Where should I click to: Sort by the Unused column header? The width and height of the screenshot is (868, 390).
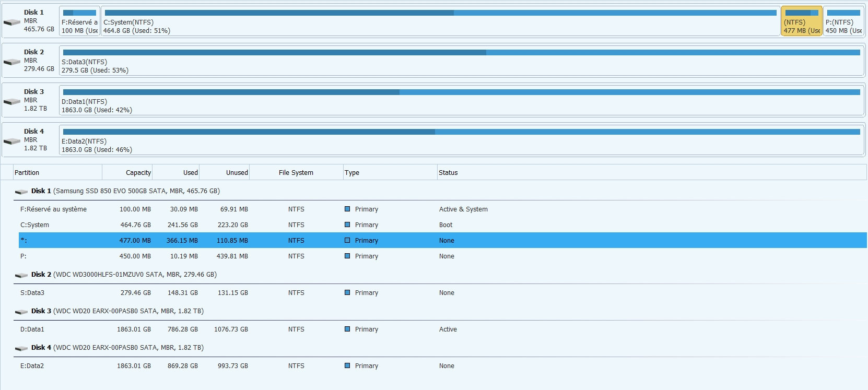pos(225,172)
